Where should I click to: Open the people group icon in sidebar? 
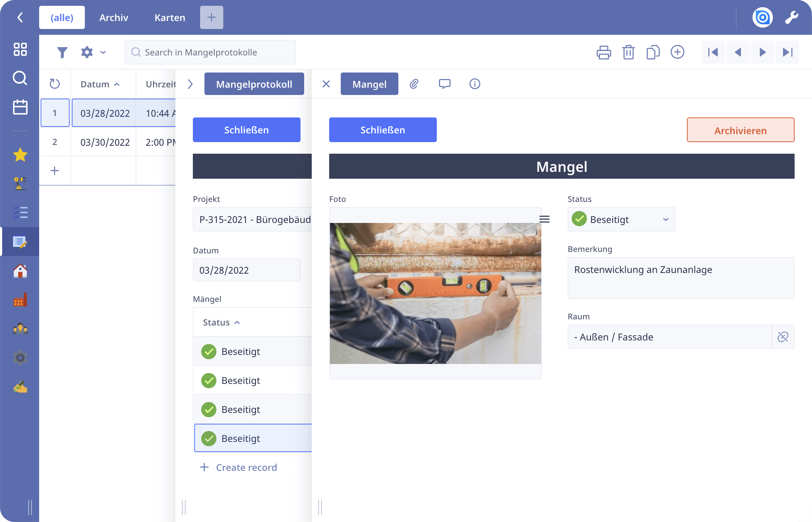(x=20, y=329)
